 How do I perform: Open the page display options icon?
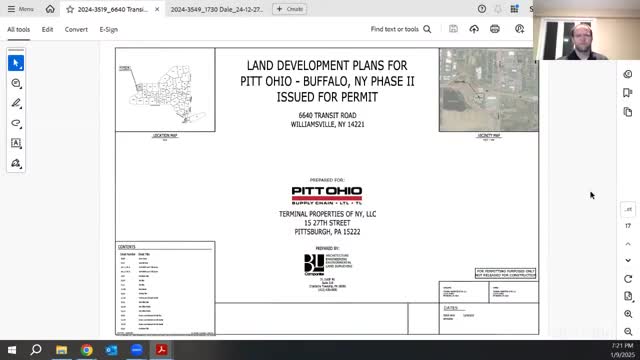click(628, 296)
